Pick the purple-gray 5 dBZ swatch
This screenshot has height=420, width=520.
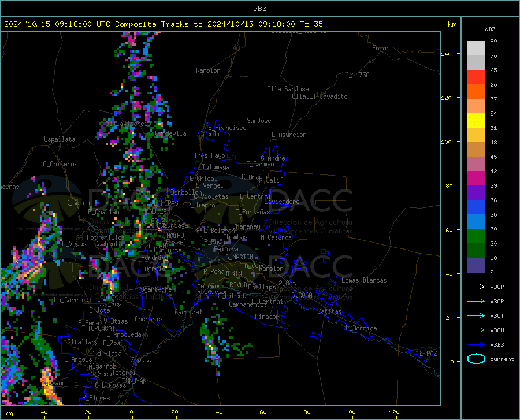pyautogui.click(x=476, y=265)
